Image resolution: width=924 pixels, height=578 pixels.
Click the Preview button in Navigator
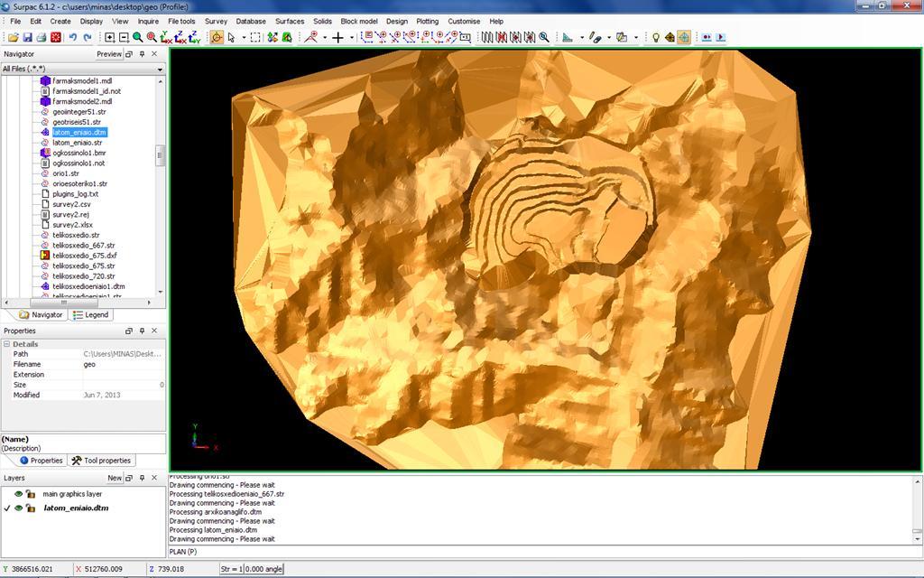point(109,53)
